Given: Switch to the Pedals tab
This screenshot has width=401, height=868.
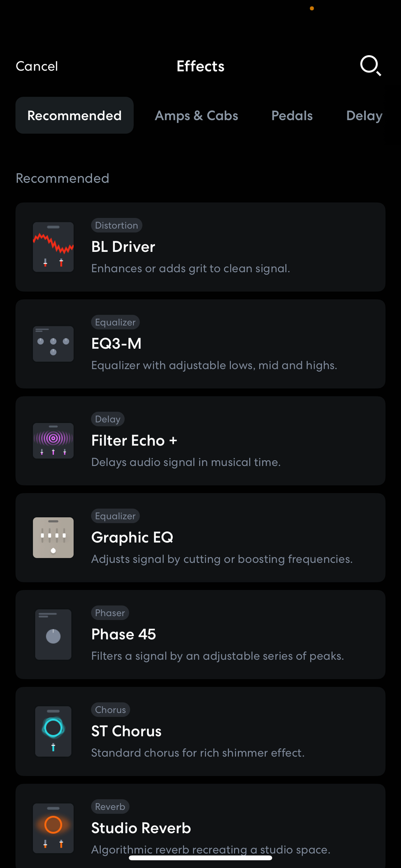Looking at the screenshot, I should (x=292, y=116).
